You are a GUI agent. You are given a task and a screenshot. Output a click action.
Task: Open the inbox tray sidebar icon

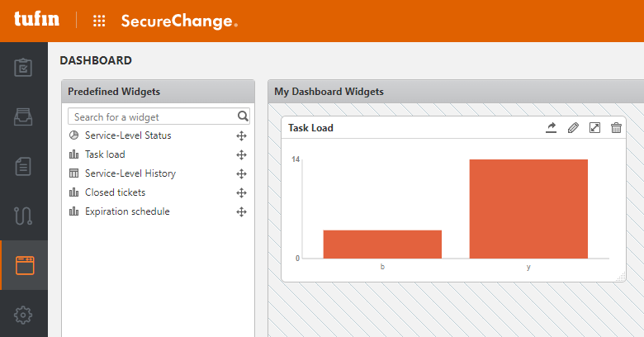(24, 117)
